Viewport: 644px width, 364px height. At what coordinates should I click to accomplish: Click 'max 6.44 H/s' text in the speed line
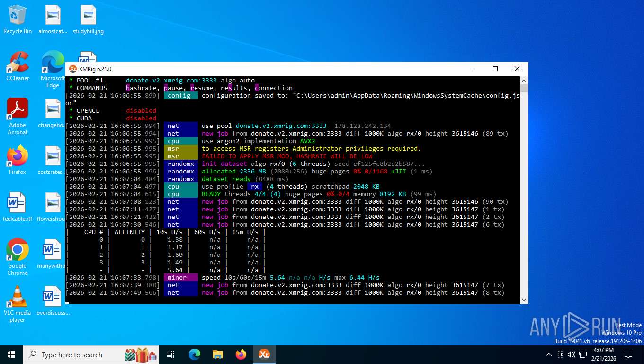[357, 278]
